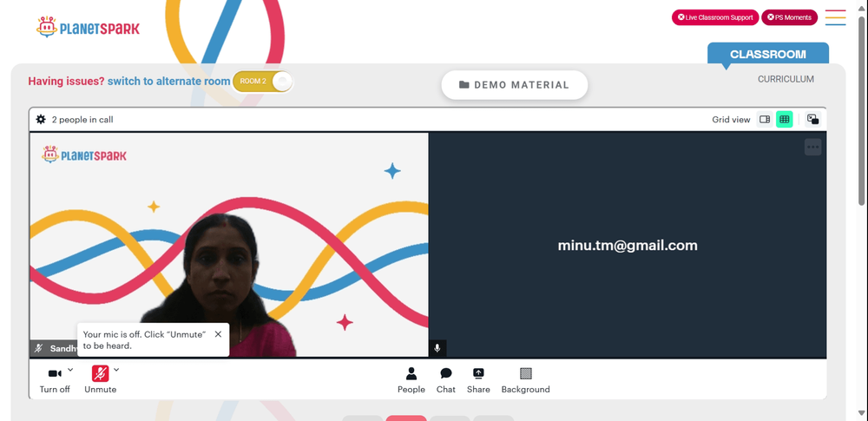868x421 pixels.
Task: Turn off the camera
Action: click(x=55, y=380)
